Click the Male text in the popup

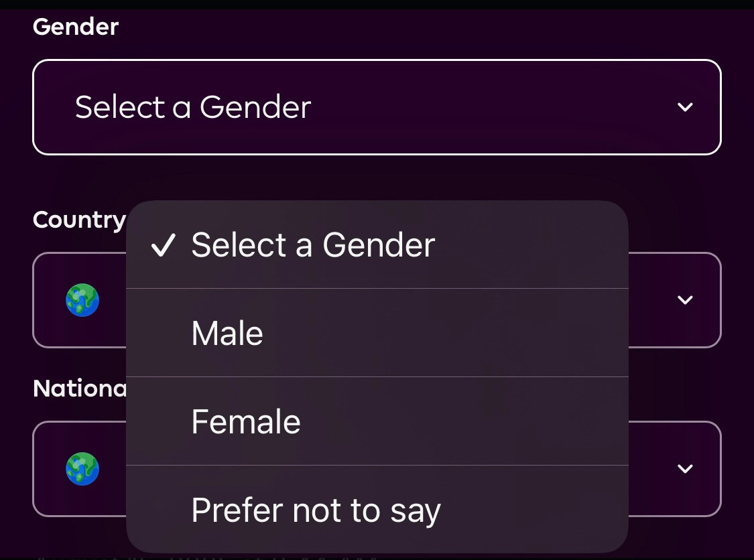tap(227, 333)
